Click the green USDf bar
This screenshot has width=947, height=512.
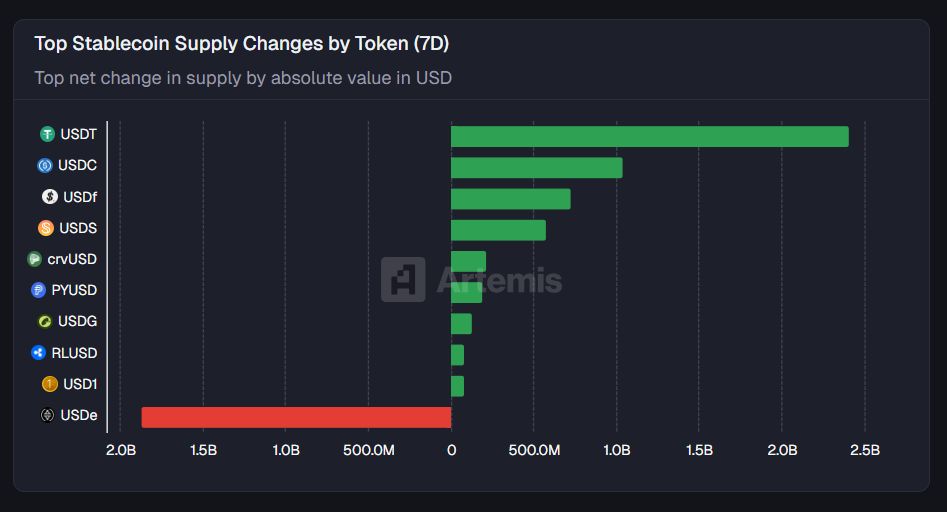point(510,199)
